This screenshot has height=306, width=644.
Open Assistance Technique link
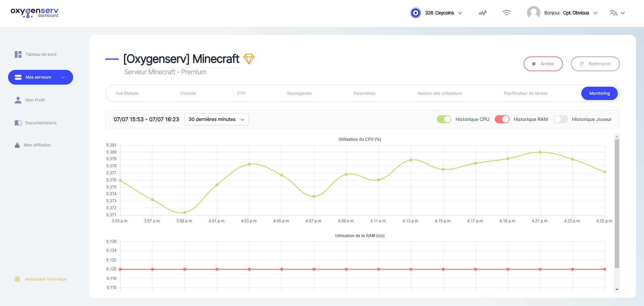(46, 279)
